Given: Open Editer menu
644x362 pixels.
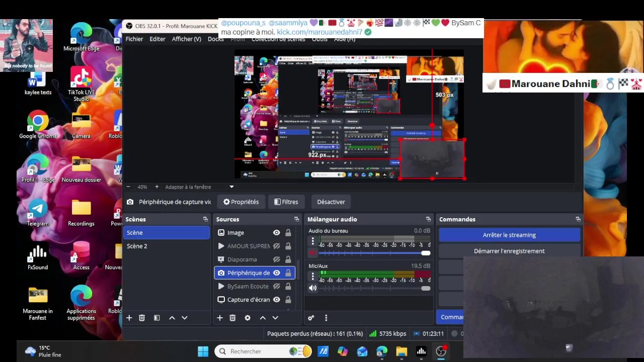Looking at the screenshot, I should click(157, 39).
